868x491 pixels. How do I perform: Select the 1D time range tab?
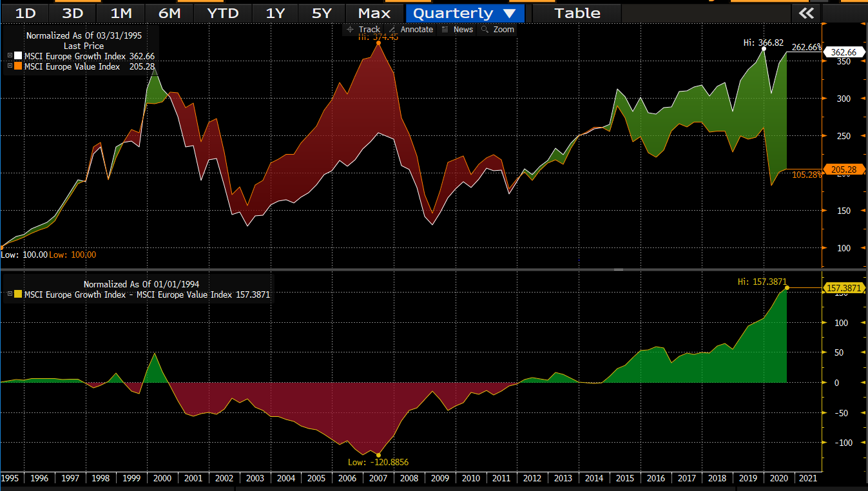(x=25, y=13)
